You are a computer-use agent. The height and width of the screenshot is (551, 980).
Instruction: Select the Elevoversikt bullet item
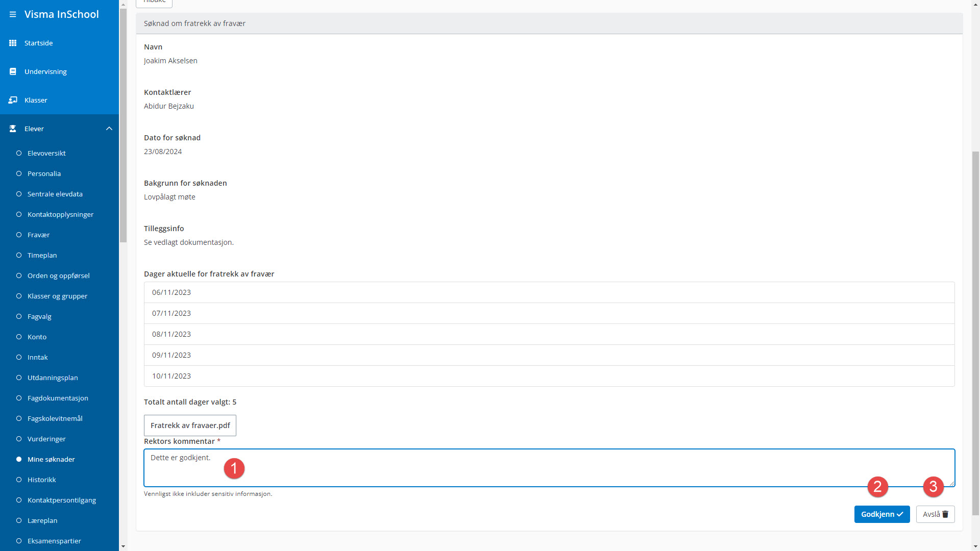(19, 153)
